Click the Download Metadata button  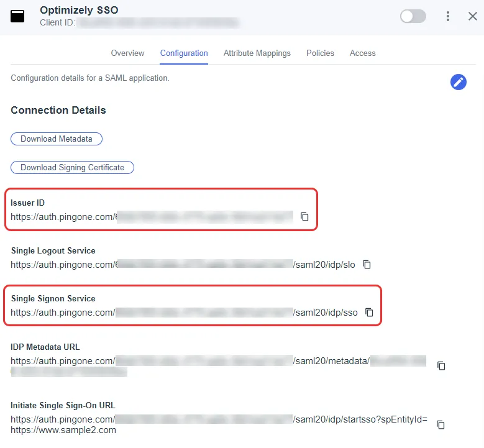pos(57,139)
